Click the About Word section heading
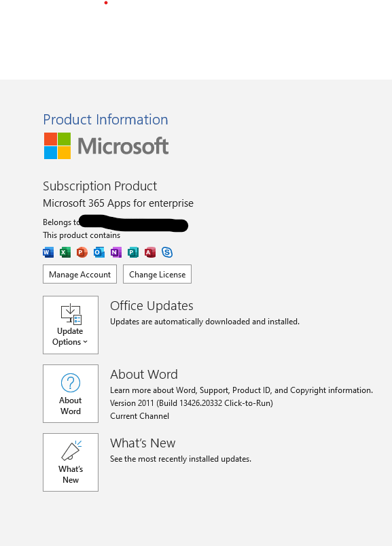The image size is (392, 546). pos(144,375)
